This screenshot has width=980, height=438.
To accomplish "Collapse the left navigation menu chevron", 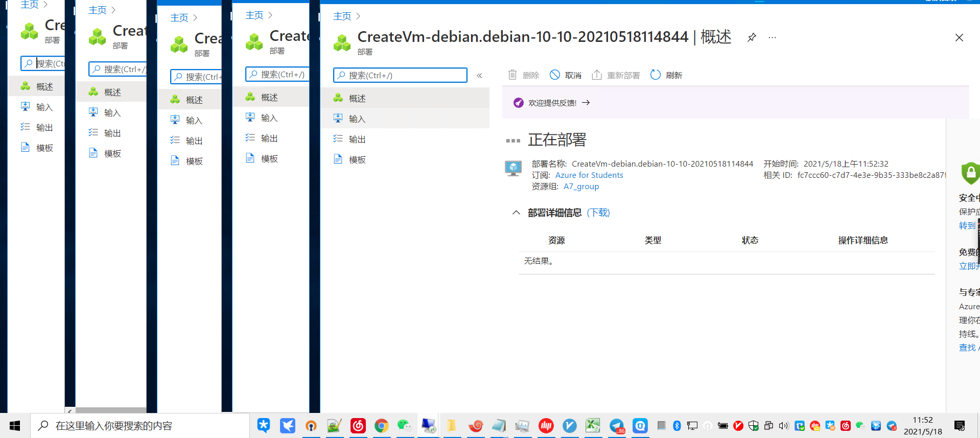I will (x=479, y=76).
